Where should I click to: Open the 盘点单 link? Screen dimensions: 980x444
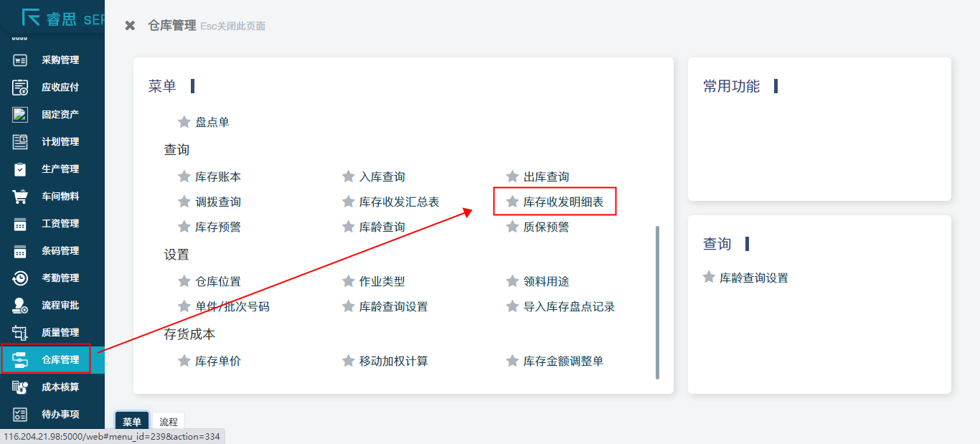[x=212, y=122]
